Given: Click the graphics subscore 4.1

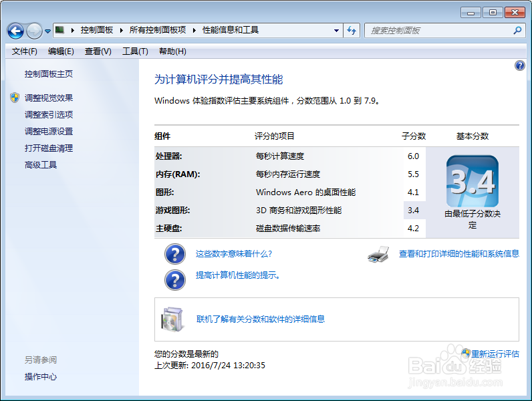Looking at the screenshot, I should (413, 192).
